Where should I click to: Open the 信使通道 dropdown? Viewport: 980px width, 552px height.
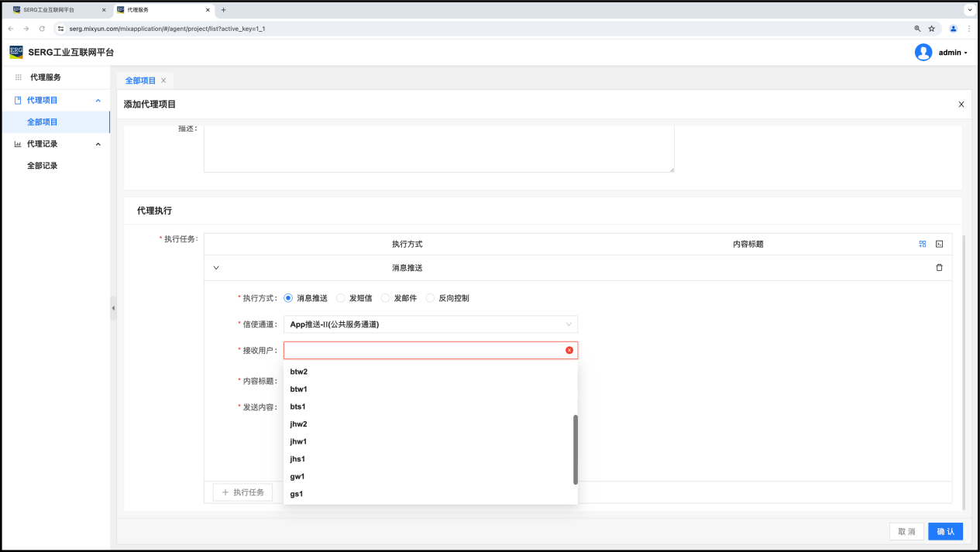coord(430,324)
